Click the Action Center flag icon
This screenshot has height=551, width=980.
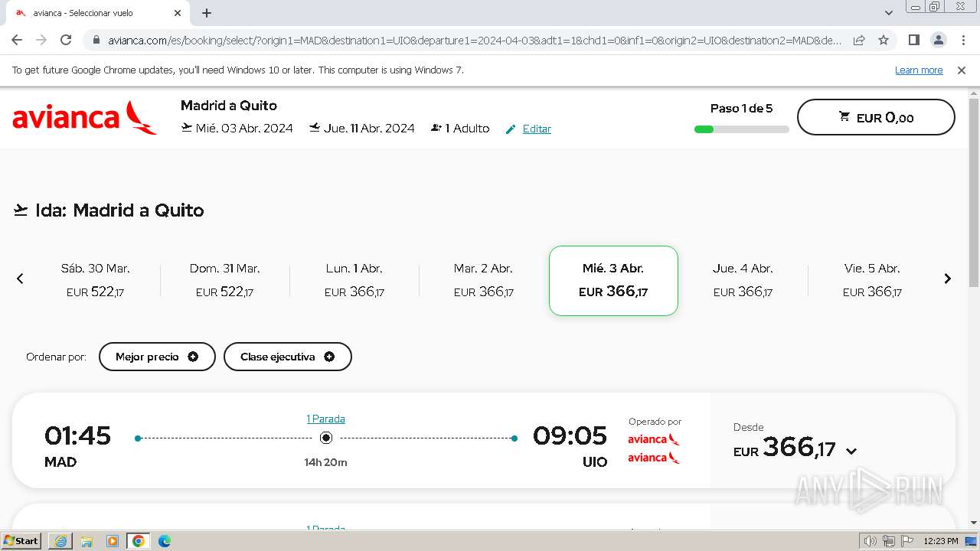(907, 541)
